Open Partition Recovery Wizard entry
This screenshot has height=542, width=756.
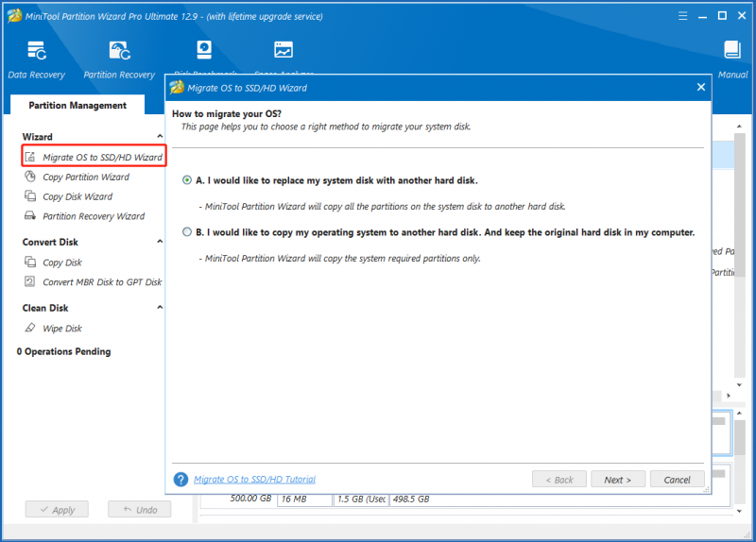[x=94, y=216]
